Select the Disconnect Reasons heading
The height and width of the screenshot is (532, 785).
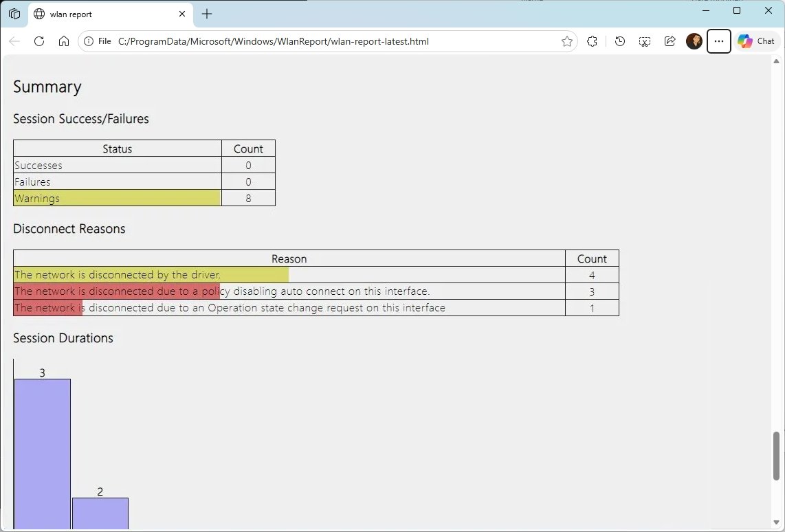[69, 229]
